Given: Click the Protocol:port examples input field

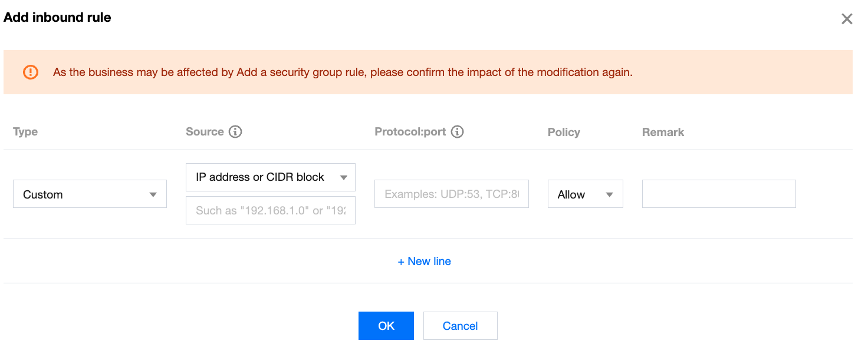Looking at the screenshot, I should (451, 193).
